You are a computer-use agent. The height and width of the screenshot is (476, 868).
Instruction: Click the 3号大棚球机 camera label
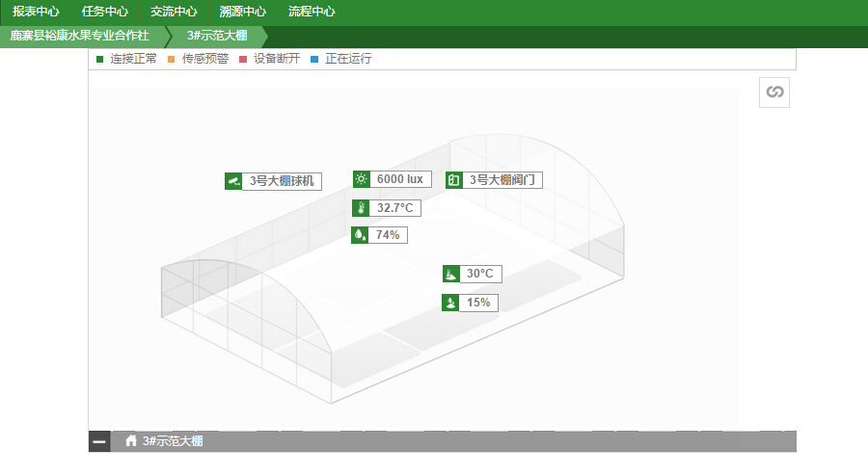tap(282, 180)
